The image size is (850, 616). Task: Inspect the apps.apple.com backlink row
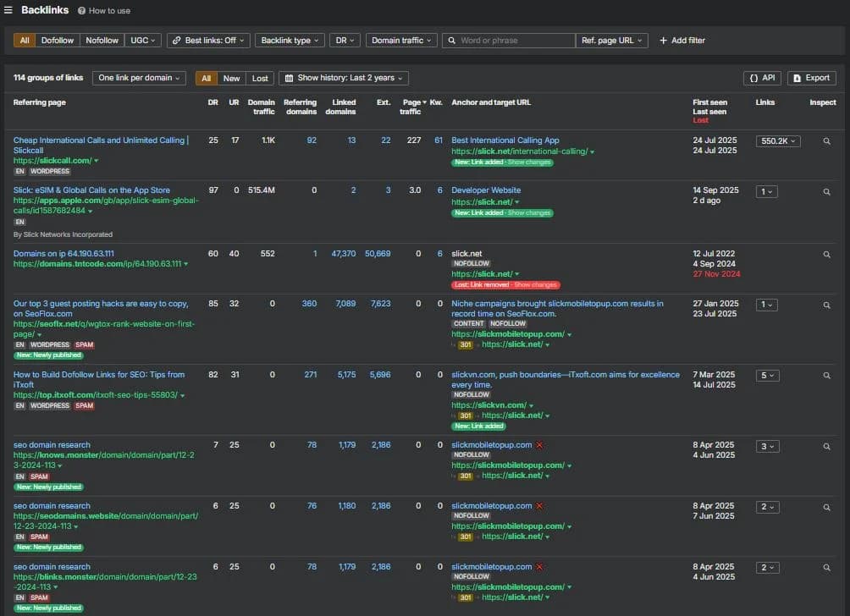[826, 192]
